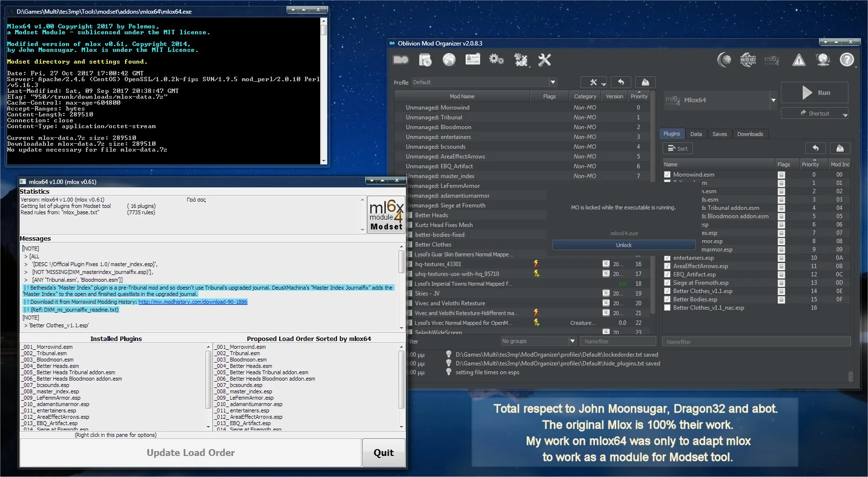Click lightbulb icon beside lockedorder.txt log entry
Screen dimensions: 868x477
[448, 354]
